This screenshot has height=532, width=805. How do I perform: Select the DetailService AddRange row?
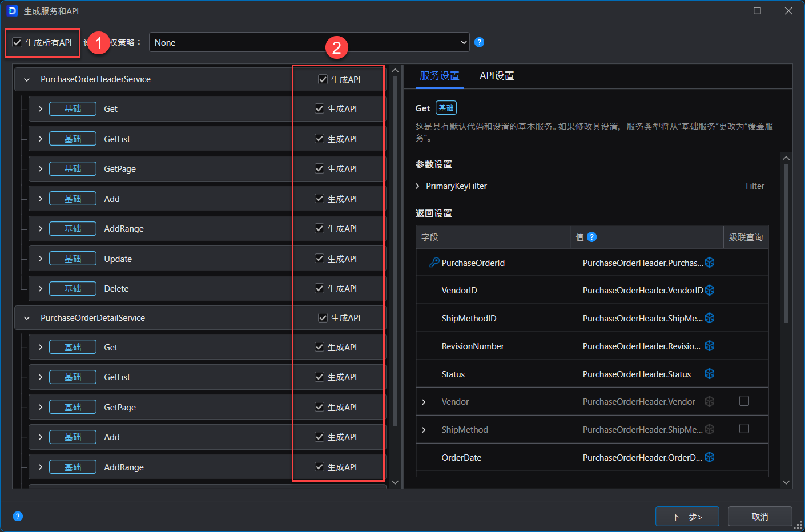point(207,467)
